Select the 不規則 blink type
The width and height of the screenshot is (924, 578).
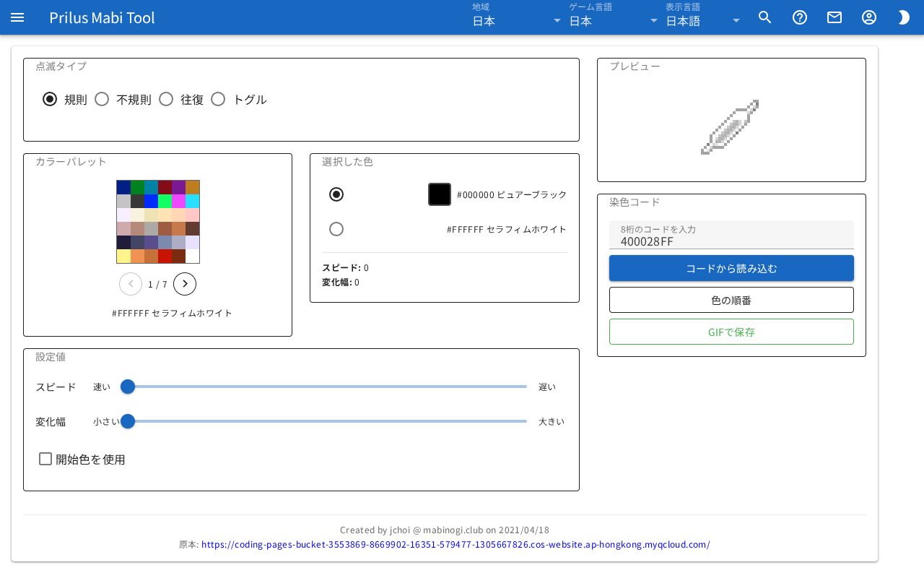click(102, 99)
